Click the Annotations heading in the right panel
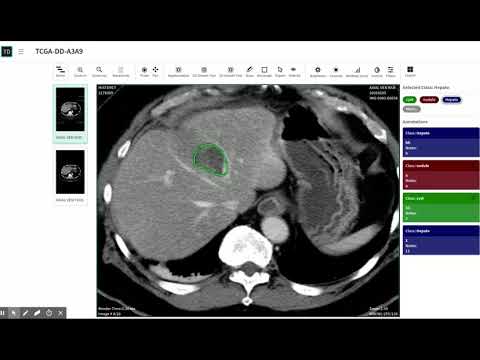This screenshot has height=360, width=480. point(415,122)
